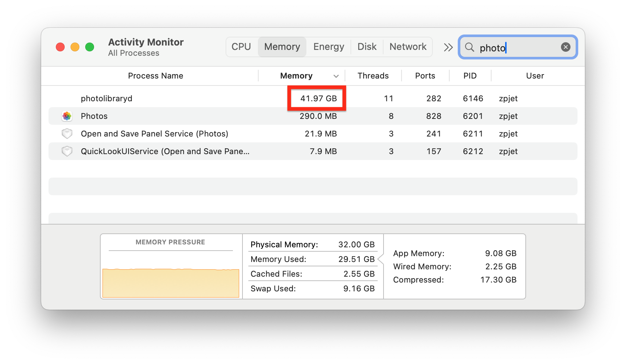Screen dimensions: 626x364
Task: Click PID 6146 cell
Action: pyautogui.click(x=473, y=98)
